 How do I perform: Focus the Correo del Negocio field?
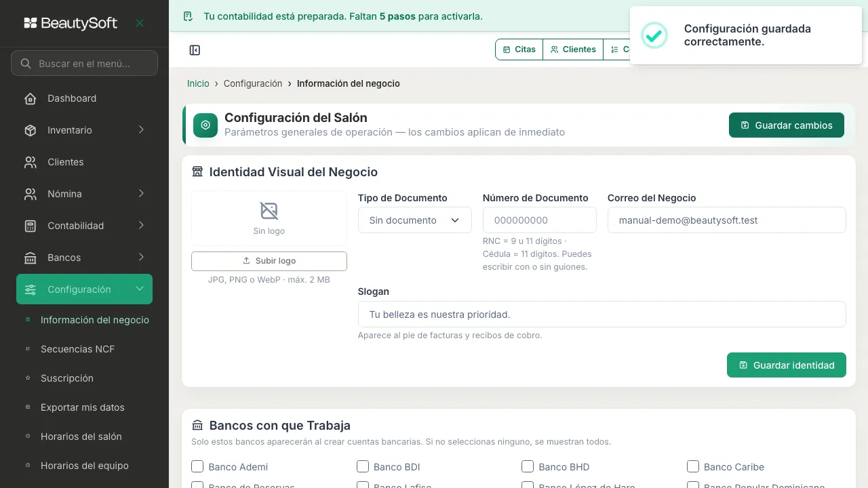coord(727,220)
